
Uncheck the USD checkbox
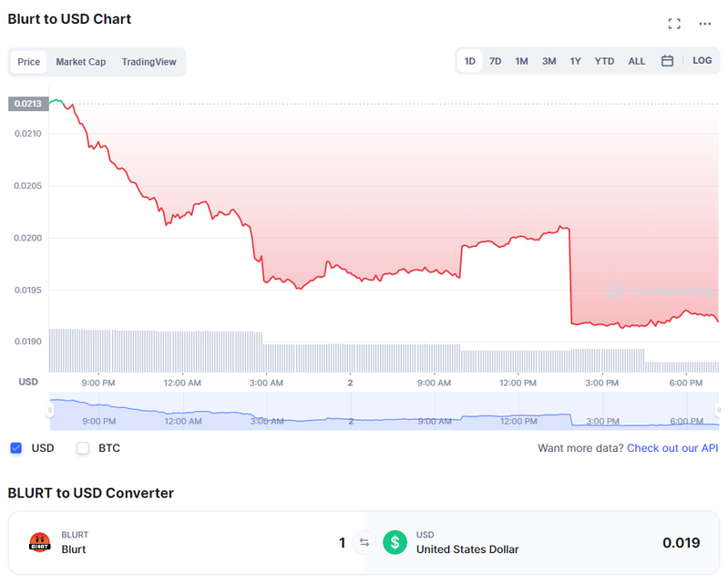pos(16,448)
